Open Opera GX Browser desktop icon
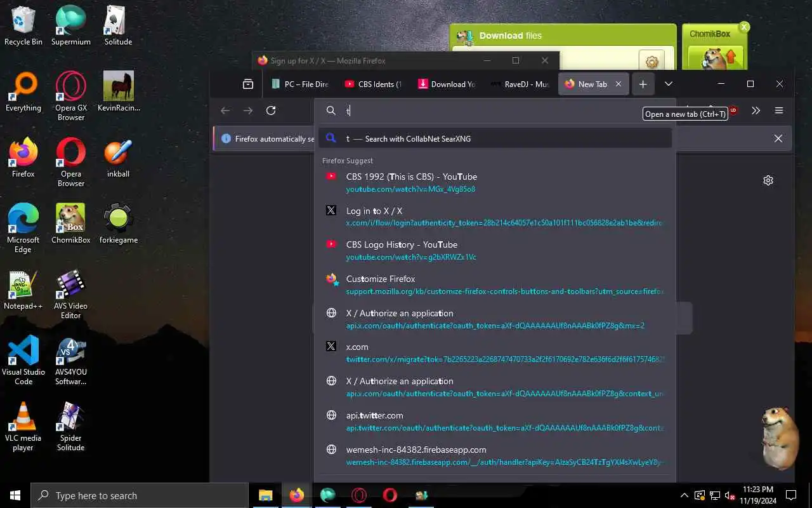 (x=71, y=96)
